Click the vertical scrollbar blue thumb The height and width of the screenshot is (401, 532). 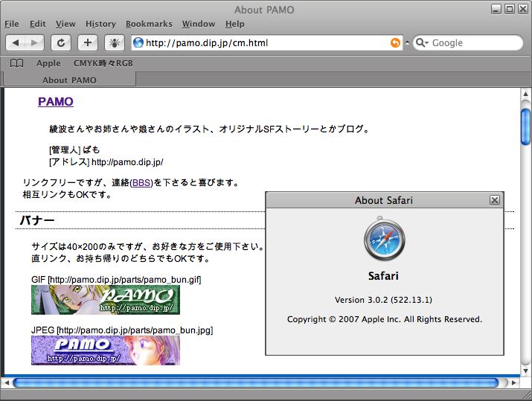[525, 126]
